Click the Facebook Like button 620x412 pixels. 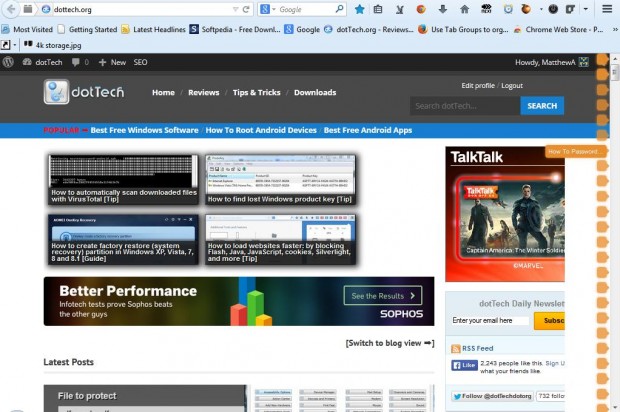tap(464, 365)
